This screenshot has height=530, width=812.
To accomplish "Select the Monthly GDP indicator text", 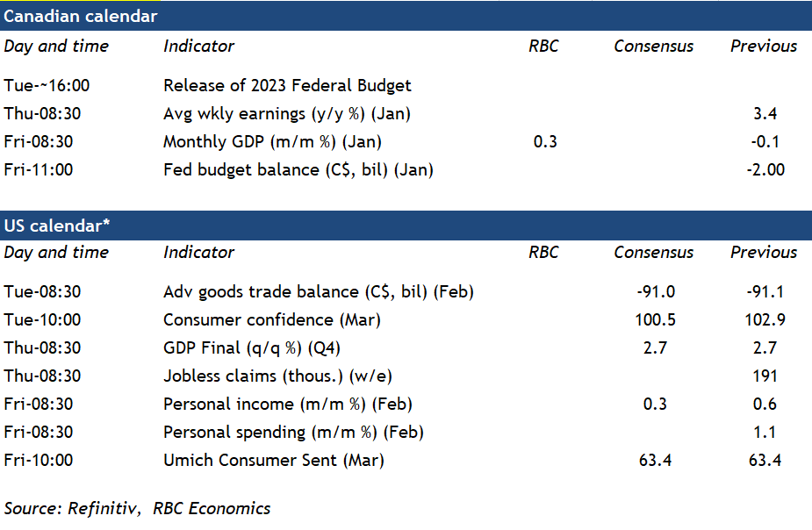I will (272, 142).
